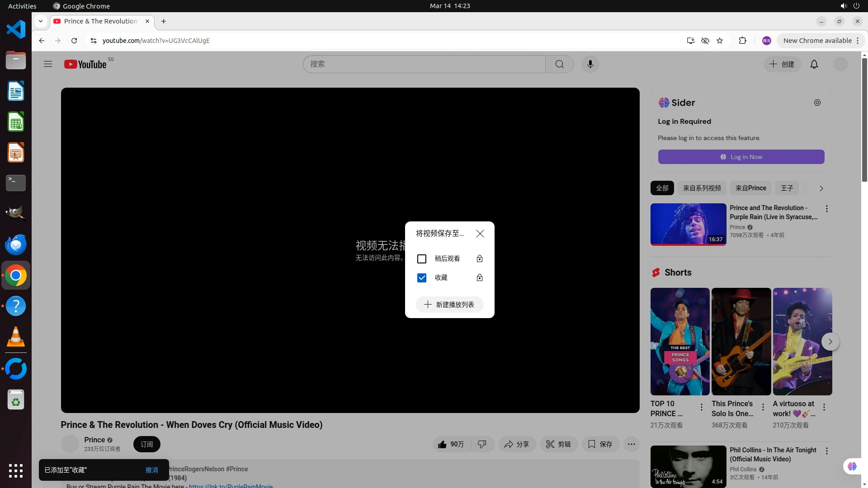The image size is (868, 488).
Task: Open the YouTube notifications bell
Action: [814, 64]
